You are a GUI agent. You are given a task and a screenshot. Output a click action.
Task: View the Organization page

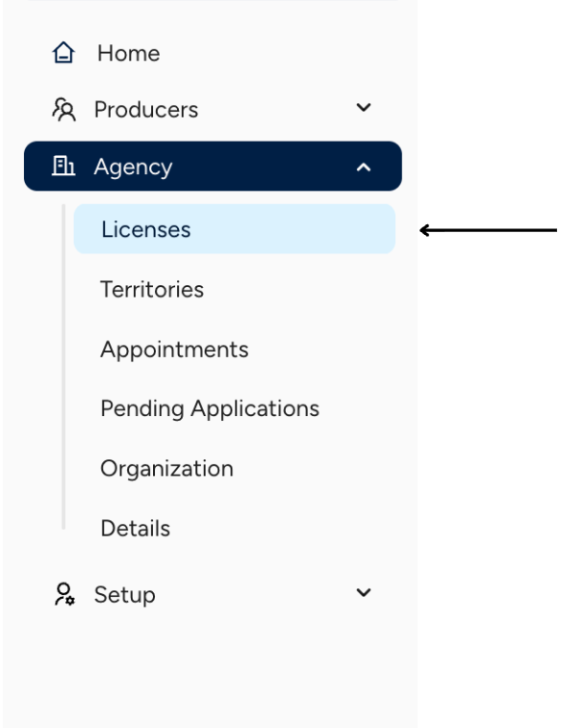[166, 468]
